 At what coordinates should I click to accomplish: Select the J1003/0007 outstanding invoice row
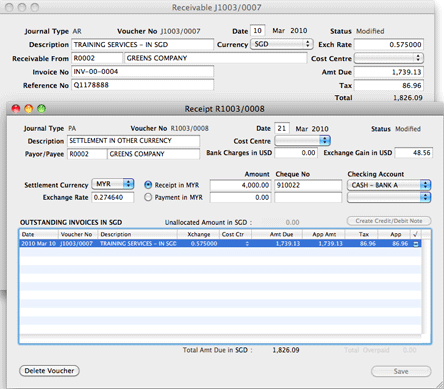click(220, 244)
